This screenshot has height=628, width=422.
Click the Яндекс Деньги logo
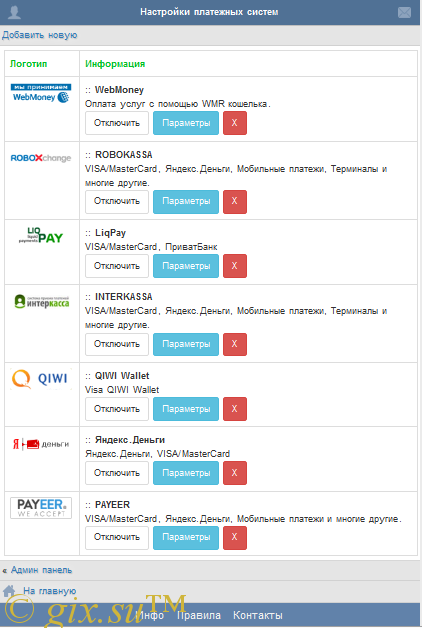coord(41,444)
